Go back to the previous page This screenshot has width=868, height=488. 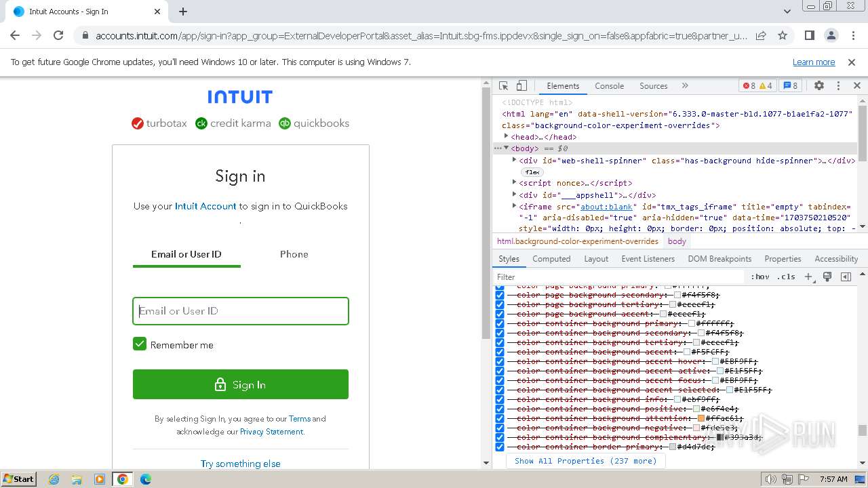15,35
